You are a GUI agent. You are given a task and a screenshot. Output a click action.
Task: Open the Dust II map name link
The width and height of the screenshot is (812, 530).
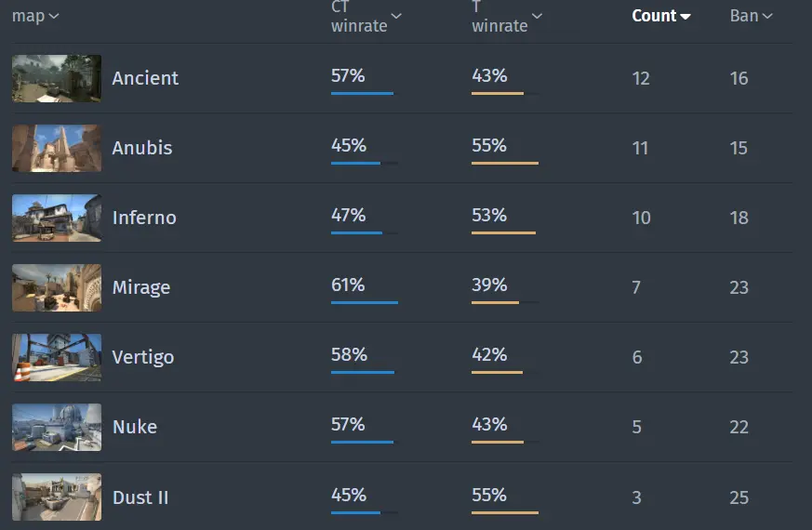pyautogui.click(x=140, y=497)
